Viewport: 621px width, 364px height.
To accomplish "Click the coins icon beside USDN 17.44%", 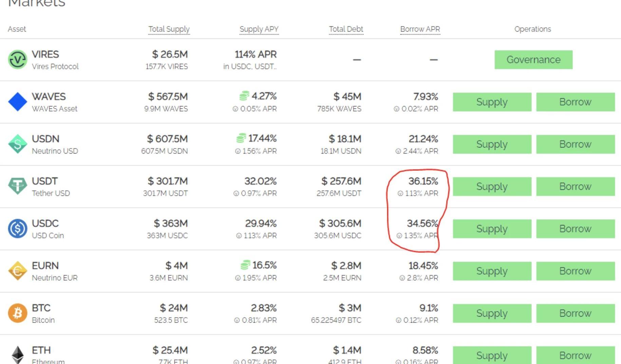I will tap(241, 138).
